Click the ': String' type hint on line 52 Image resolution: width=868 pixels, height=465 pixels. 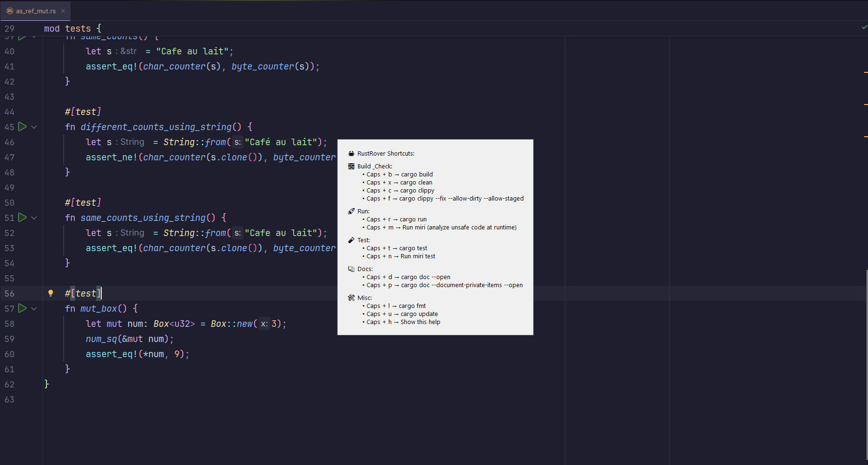[x=130, y=233]
